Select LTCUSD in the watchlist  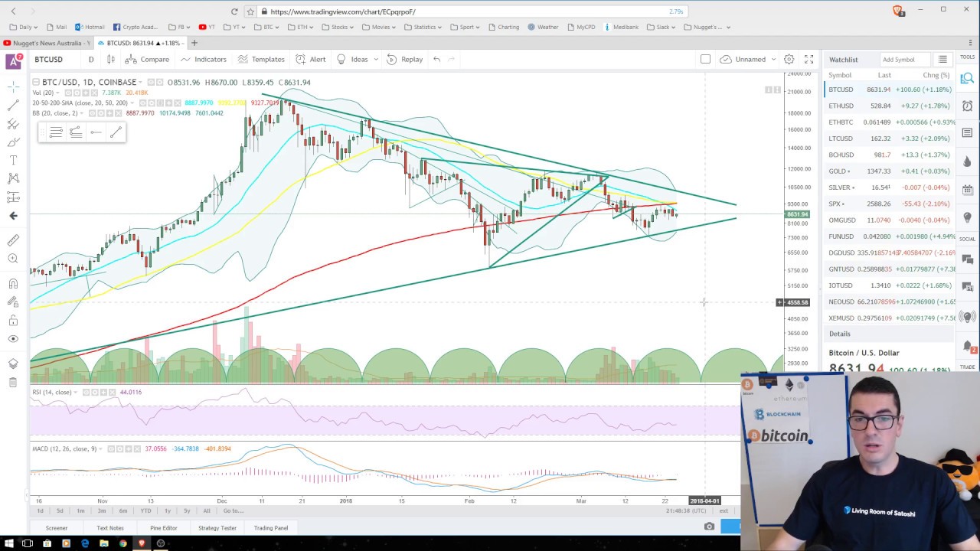click(x=890, y=139)
